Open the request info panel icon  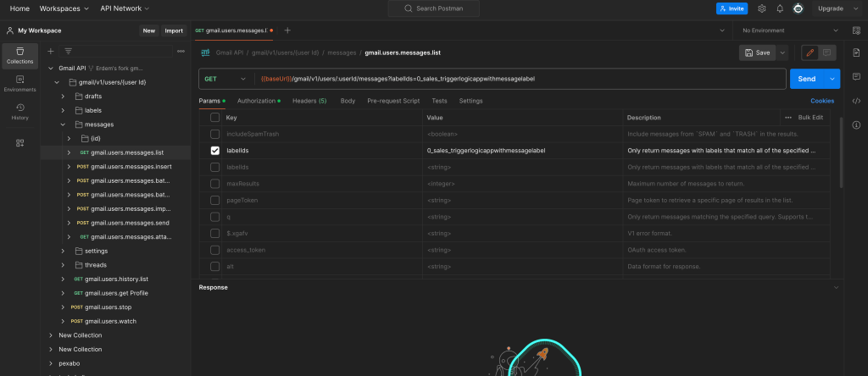click(x=856, y=124)
